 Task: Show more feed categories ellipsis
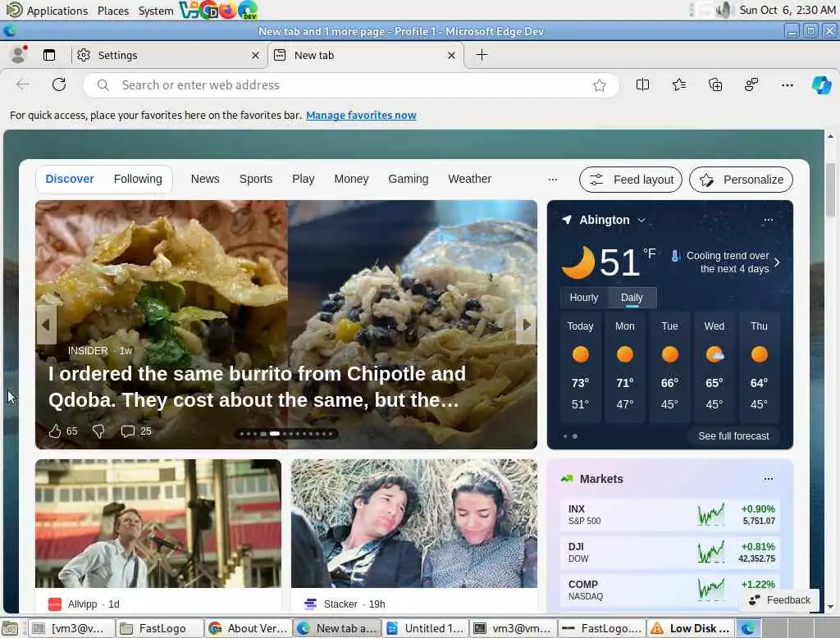pos(553,180)
